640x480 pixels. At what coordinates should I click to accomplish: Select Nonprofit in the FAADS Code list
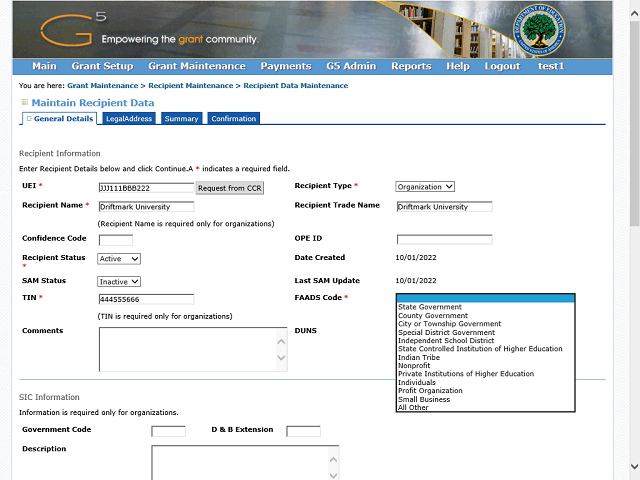coord(416,366)
